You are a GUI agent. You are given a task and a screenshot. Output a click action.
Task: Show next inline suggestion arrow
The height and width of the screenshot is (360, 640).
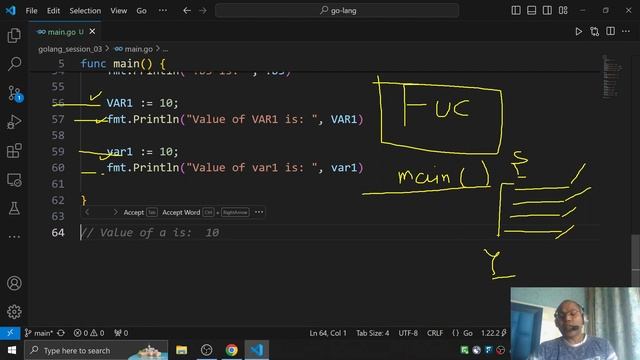click(x=116, y=212)
